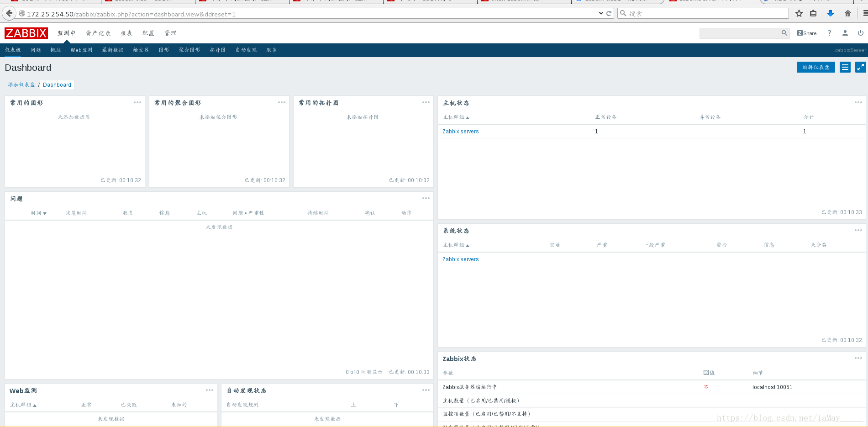This screenshot has width=868, height=427.
Task: Open the 常用的聚合图形 widget options menu
Action: pyautogui.click(x=282, y=102)
